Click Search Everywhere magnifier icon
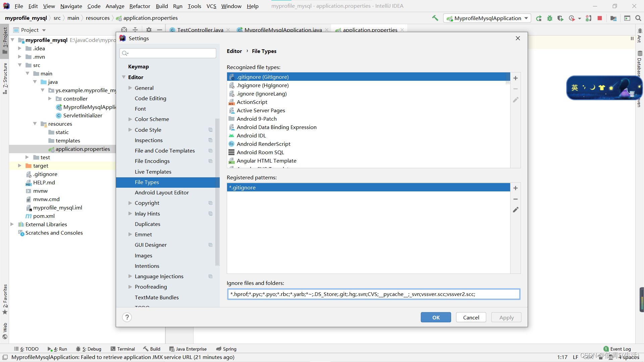Image resolution: width=644 pixels, height=362 pixels. click(638, 18)
